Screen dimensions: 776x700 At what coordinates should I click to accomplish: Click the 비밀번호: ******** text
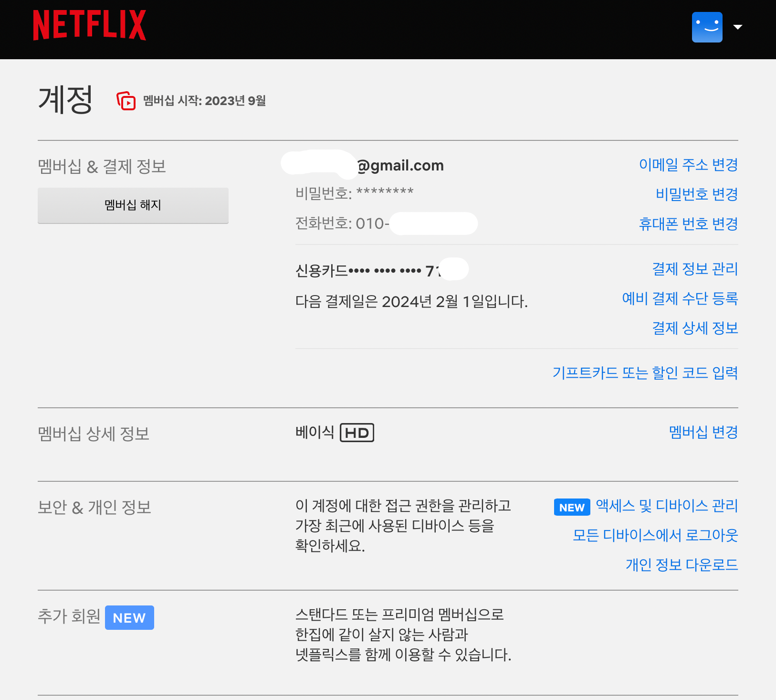354,193
